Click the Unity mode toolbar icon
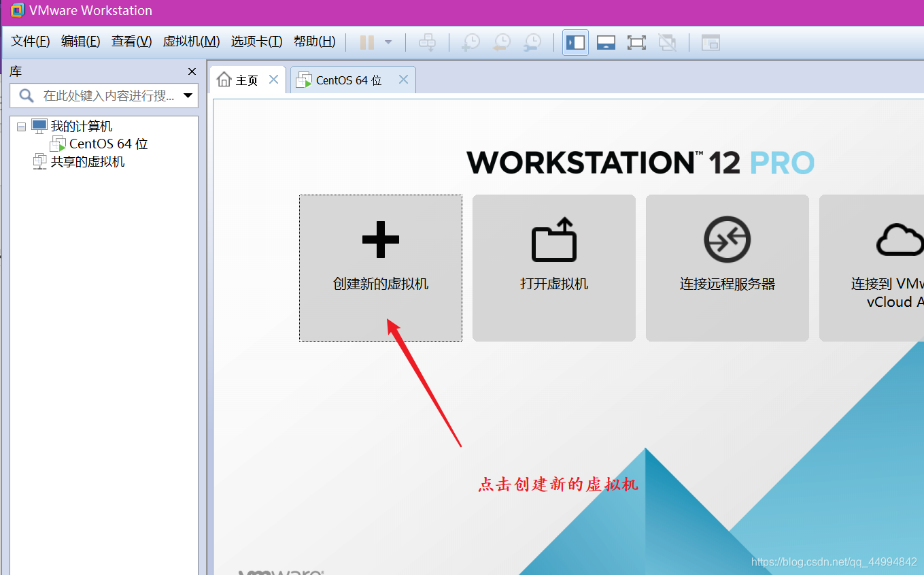Screen dimensions: 924x575 pyautogui.click(x=667, y=43)
